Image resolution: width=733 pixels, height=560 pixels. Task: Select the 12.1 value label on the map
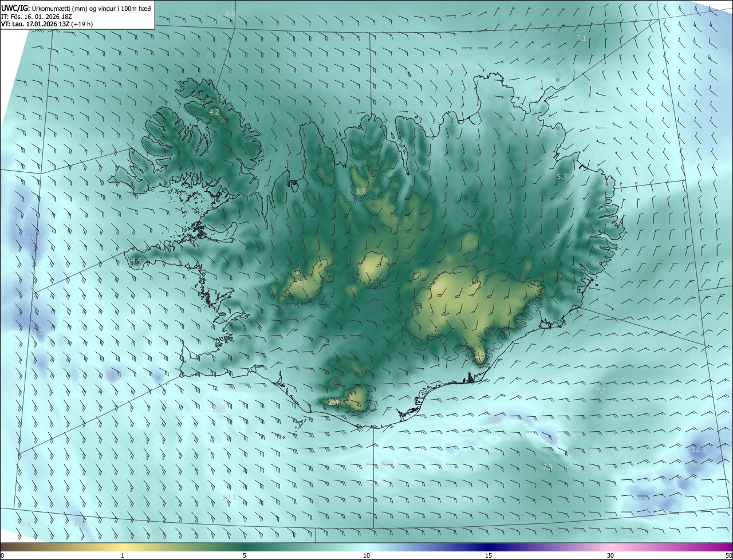699,449
